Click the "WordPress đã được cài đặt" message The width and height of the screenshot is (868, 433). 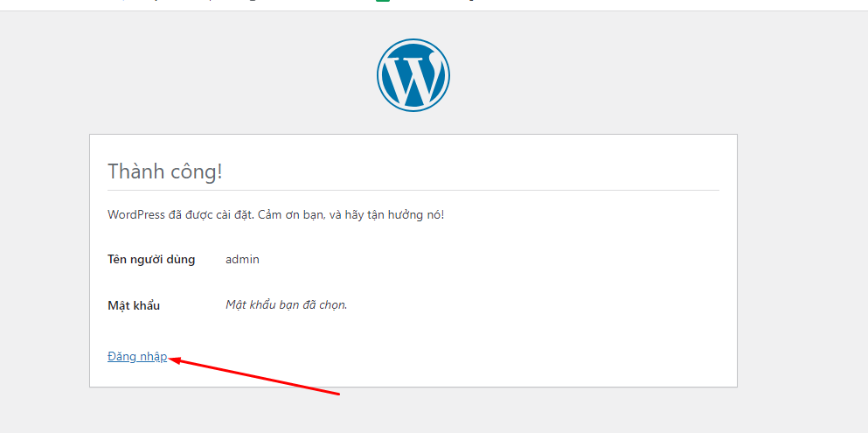(275, 215)
